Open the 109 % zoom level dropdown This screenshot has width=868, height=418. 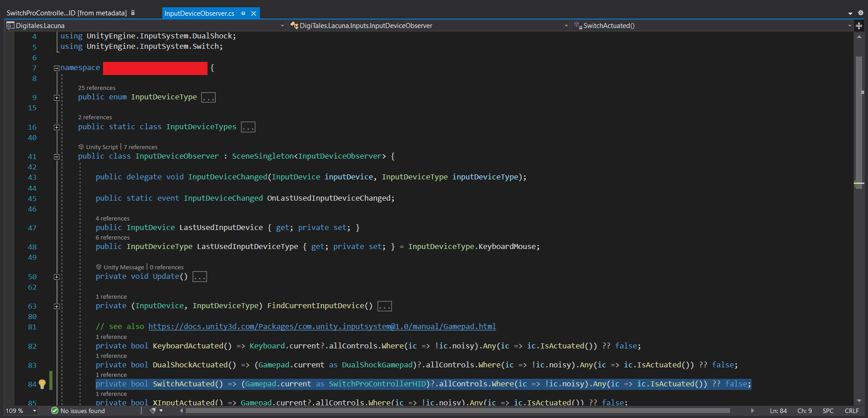(x=34, y=411)
